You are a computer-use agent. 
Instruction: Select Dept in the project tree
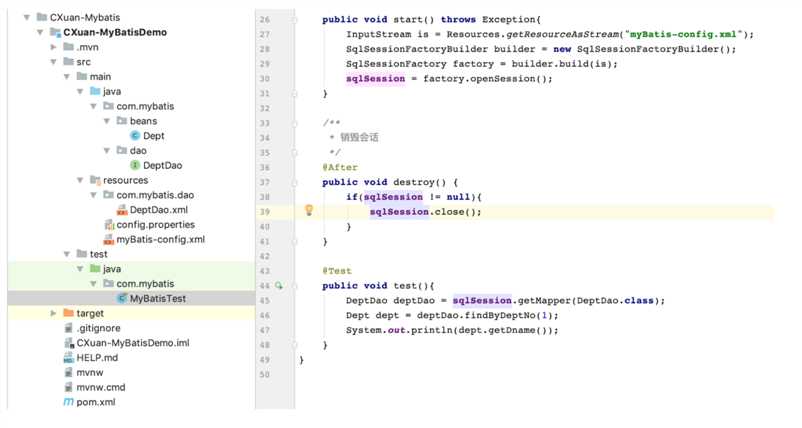coord(153,136)
